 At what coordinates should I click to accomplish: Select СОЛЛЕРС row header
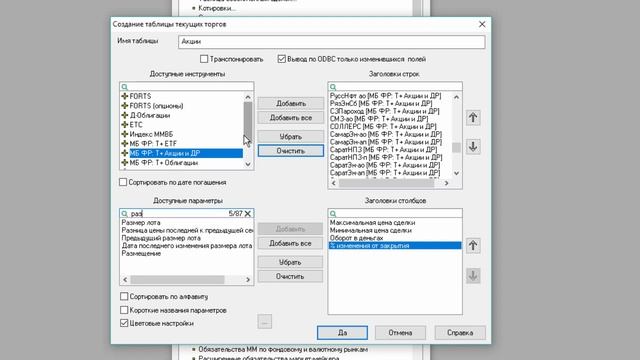pyautogui.click(x=383, y=127)
